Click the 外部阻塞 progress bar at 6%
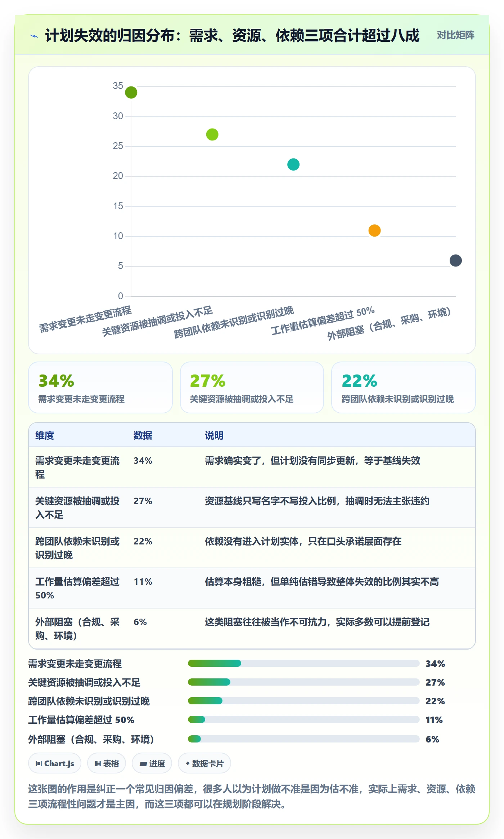 click(303, 739)
